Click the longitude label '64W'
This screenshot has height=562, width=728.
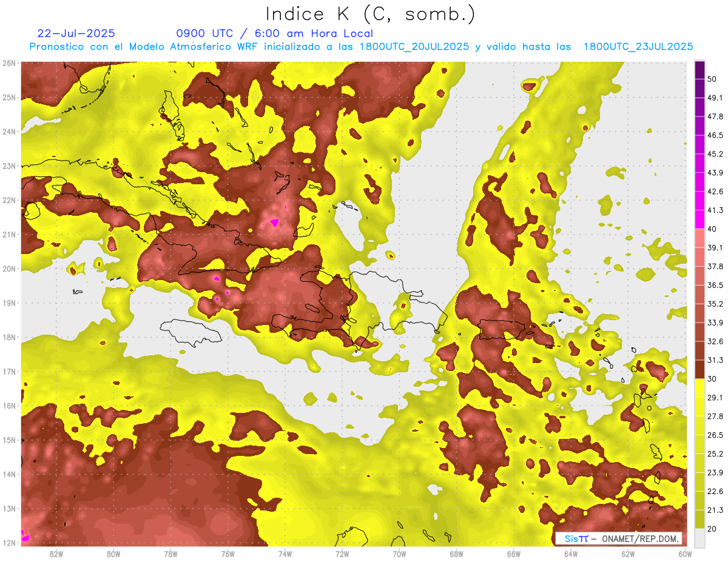[571, 554]
